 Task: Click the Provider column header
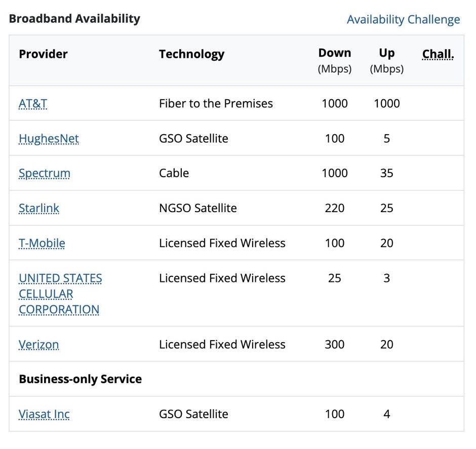click(x=43, y=54)
